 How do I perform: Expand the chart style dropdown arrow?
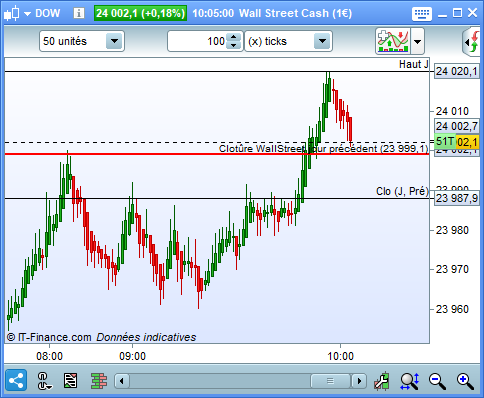(x=27, y=14)
